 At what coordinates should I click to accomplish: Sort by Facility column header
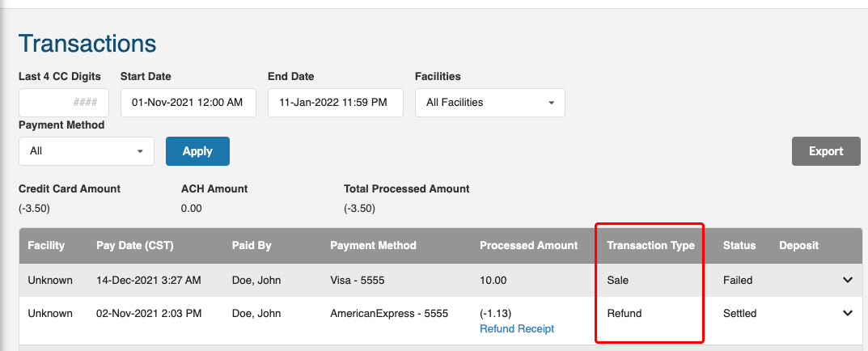[x=46, y=245]
